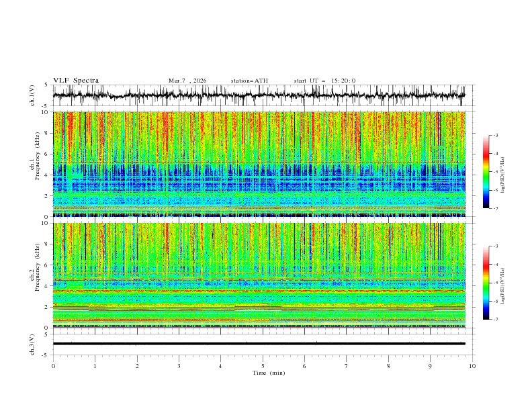532x411 pixels.
Task: Click the time axis tick label '10'
Action: click(472, 366)
